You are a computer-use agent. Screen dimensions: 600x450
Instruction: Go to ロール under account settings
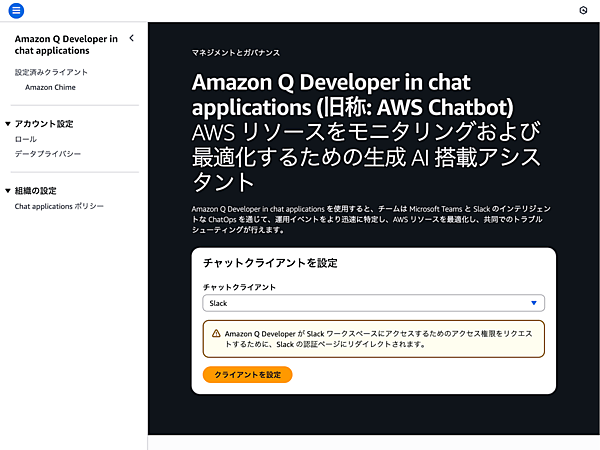(x=26, y=139)
